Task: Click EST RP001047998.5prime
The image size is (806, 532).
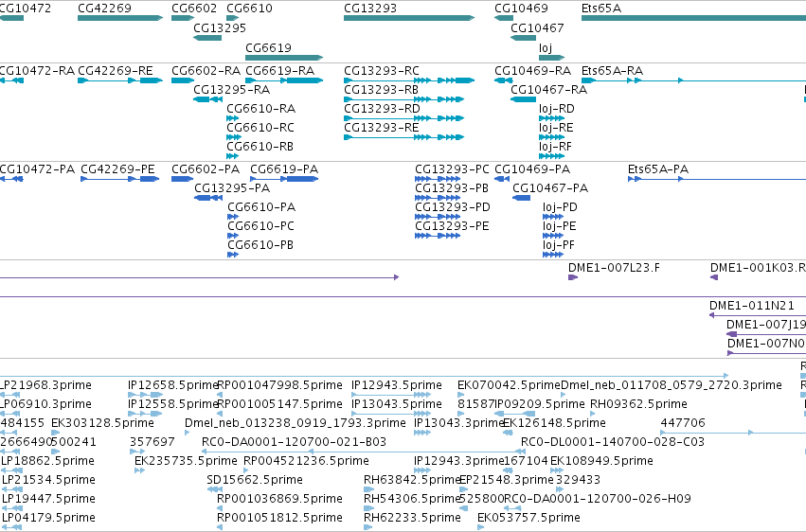Action: point(279,385)
